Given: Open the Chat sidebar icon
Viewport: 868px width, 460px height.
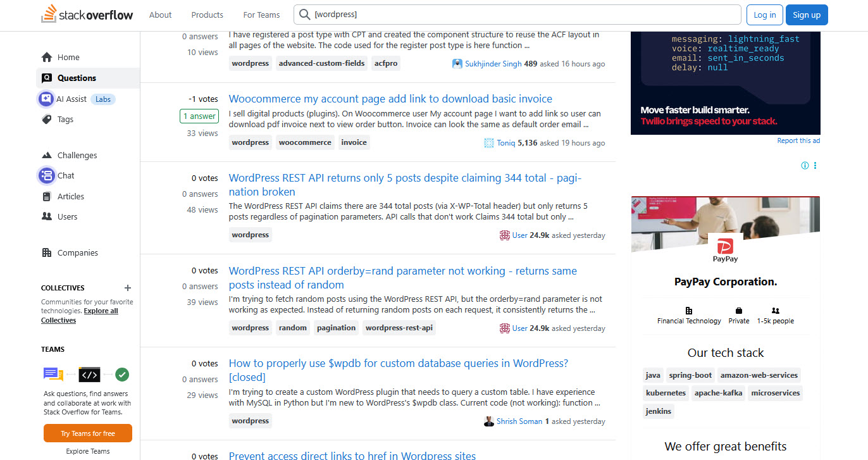Looking at the screenshot, I should click(46, 175).
